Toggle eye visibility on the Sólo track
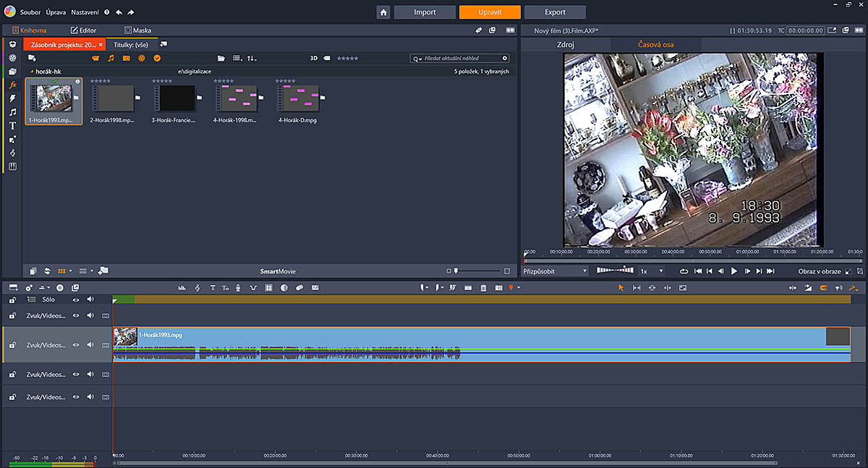 (75, 299)
